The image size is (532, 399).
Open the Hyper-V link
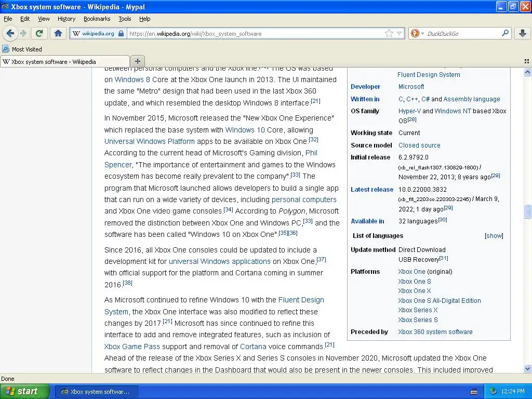[x=409, y=111]
